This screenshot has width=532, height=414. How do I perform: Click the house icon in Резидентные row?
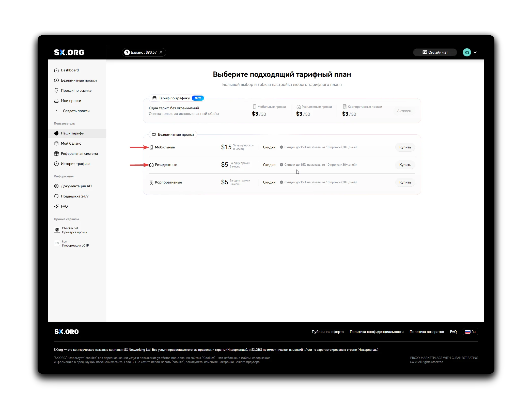(151, 165)
